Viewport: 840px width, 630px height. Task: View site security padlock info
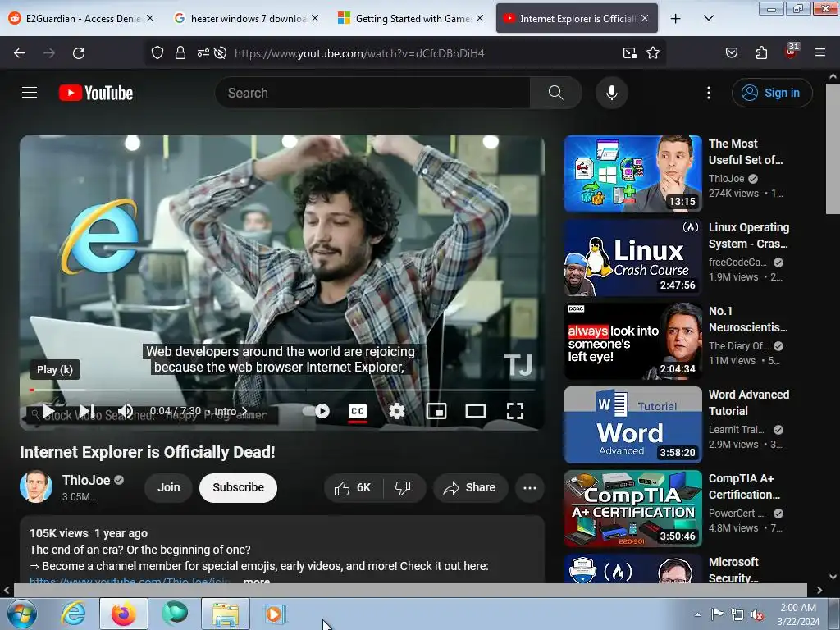(180, 53)
